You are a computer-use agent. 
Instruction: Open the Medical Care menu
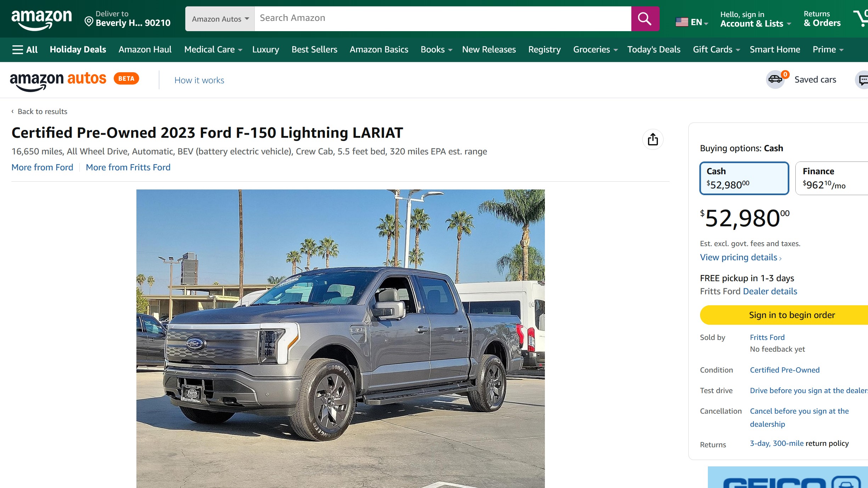pyautogui.click(x=213, y=50)
